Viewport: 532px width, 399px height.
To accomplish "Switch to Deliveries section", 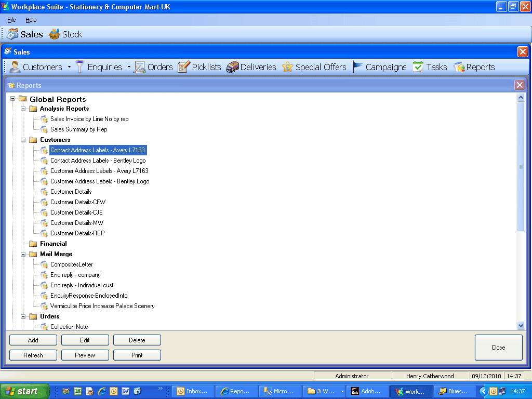I will (251, 67).
